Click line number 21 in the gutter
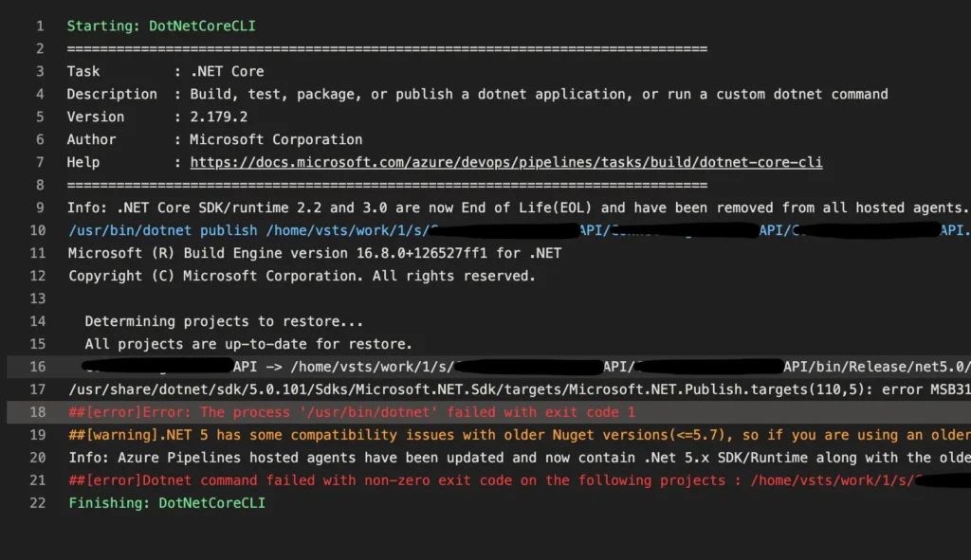The width and height of the screenshot is (971, 560). click(x=38, y=480)
